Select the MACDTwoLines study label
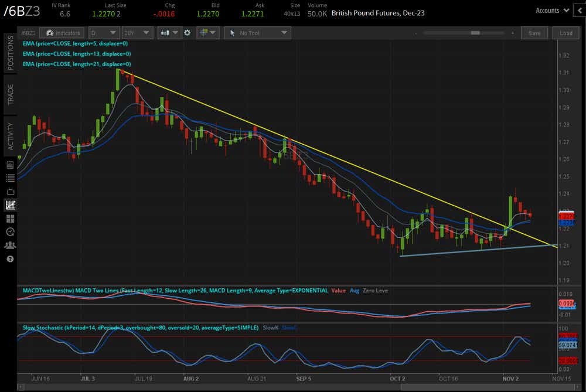The height and width of the screenshot is (392, 586). (x=175, y=291)
